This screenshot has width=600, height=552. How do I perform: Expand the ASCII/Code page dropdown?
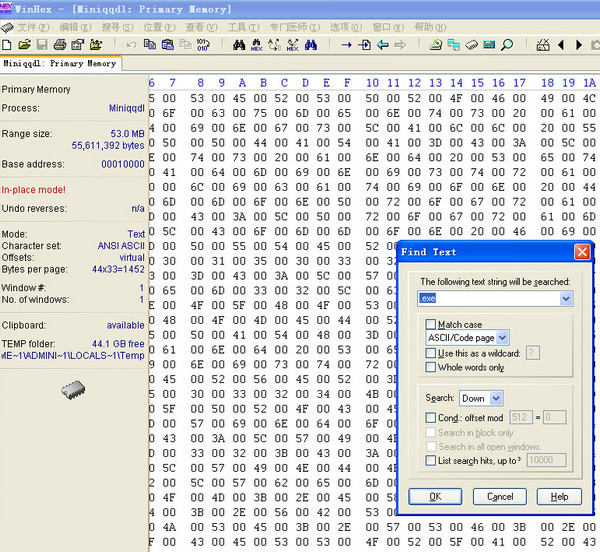click(502, 339)
